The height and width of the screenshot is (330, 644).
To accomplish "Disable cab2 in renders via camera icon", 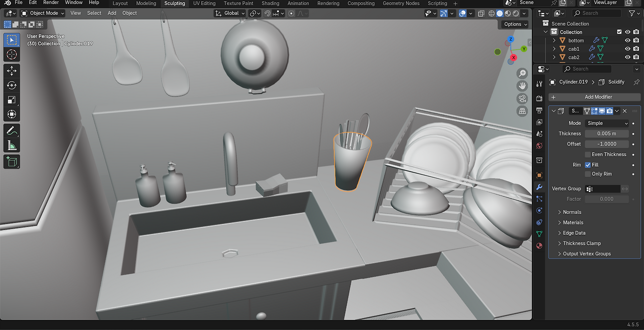I will pyautogui.click(x=636, y=57).
